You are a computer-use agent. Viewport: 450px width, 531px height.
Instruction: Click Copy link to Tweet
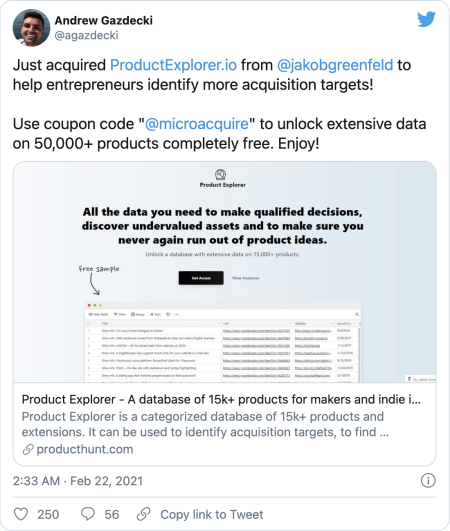coord(212,514)
